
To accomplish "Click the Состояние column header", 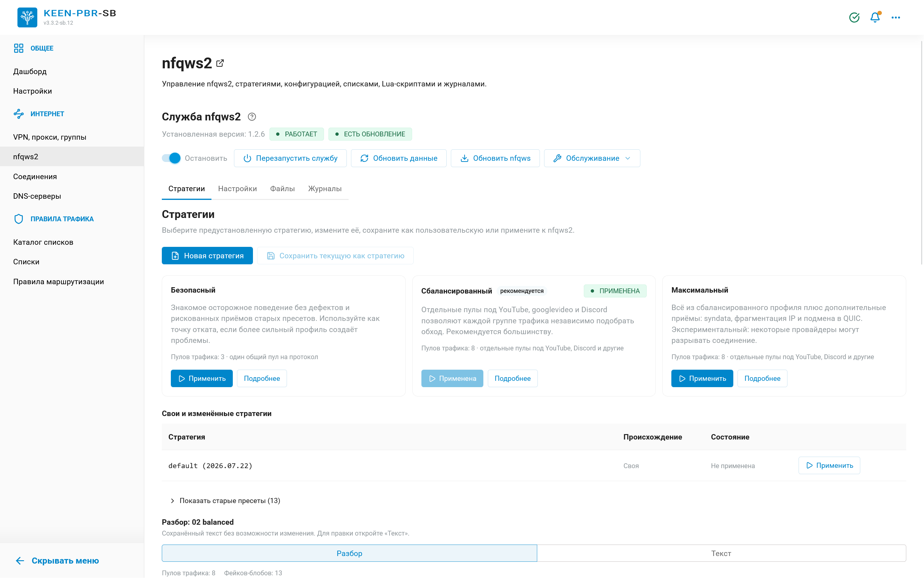I will click(730, 437).
